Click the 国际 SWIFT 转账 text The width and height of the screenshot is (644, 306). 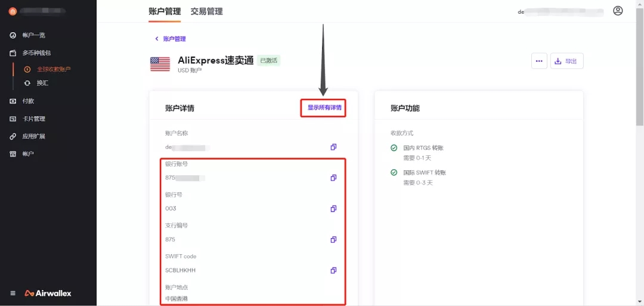(425, 173)
